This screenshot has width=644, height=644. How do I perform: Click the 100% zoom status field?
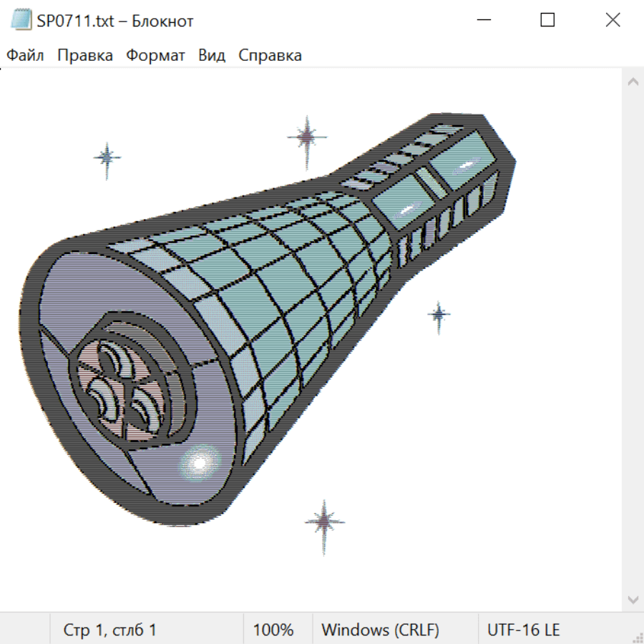coord(273,630)
